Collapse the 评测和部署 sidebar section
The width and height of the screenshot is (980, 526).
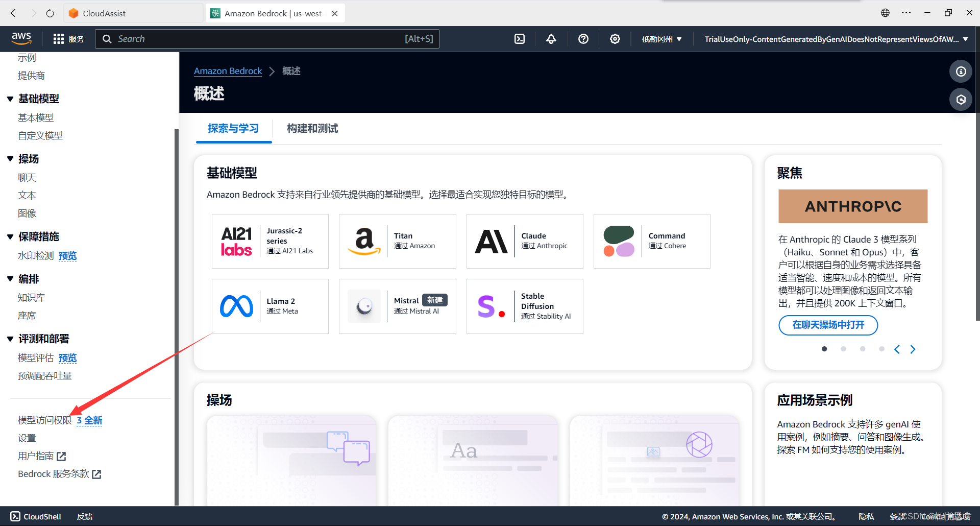[x=10, y=339]
